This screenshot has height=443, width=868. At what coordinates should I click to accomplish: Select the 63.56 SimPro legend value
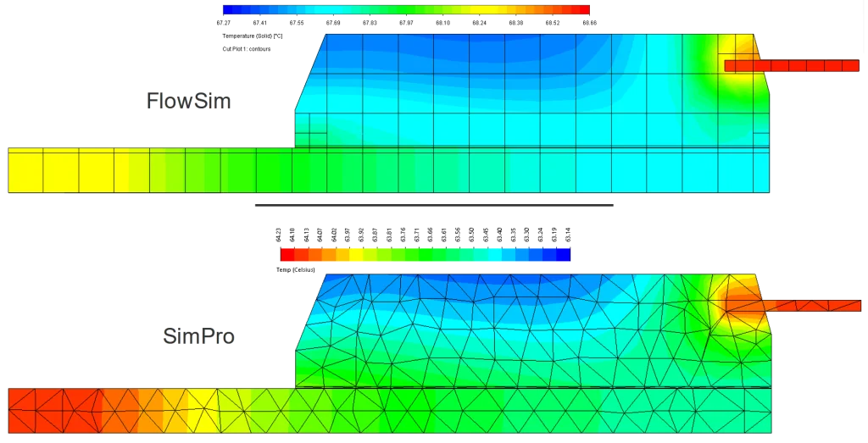(x=458, y=235)
